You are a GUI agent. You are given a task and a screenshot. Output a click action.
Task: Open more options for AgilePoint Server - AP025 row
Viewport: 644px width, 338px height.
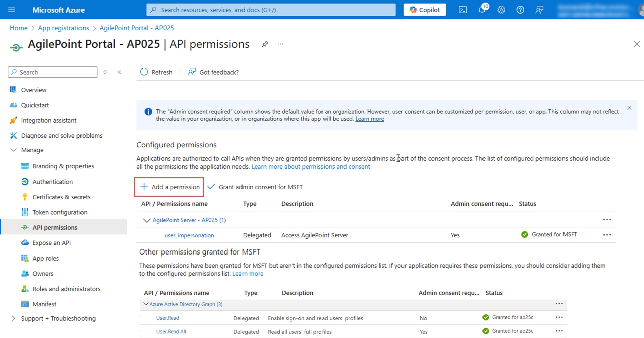(x=607, y=220)
